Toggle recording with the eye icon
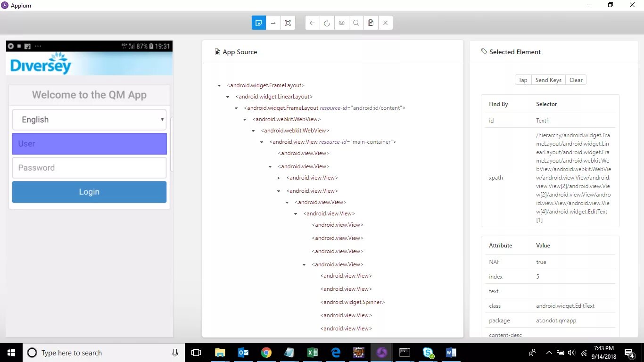 tap(341, 23)
